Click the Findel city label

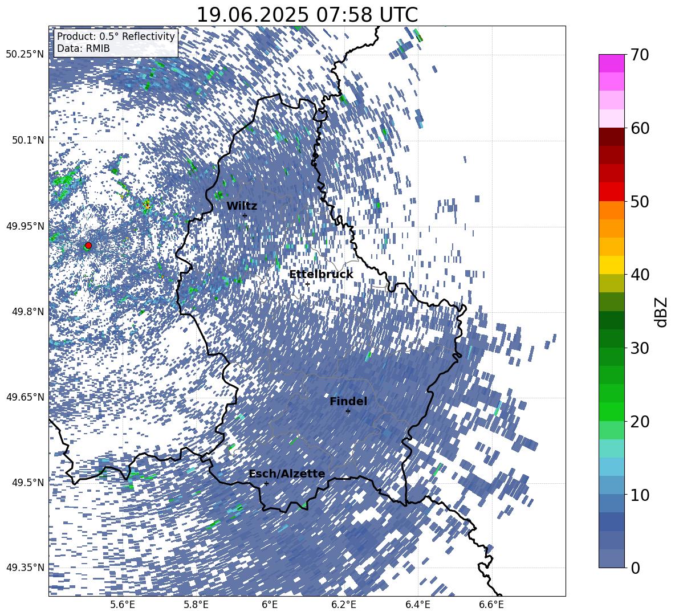point(348,401)
